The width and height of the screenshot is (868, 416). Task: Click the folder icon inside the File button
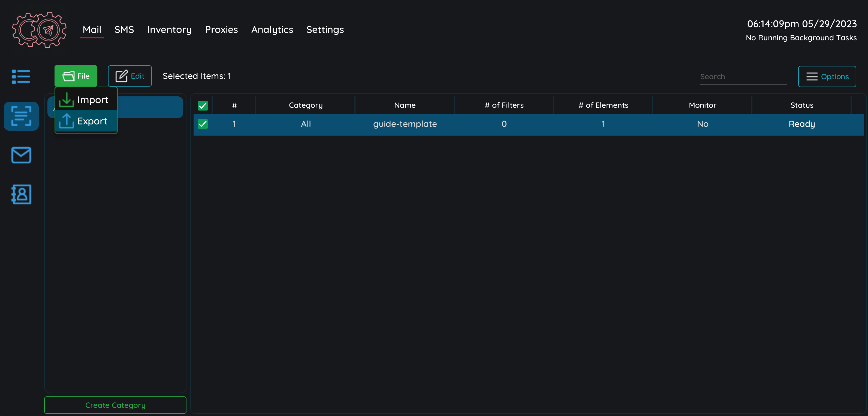(x=68, y=76)
